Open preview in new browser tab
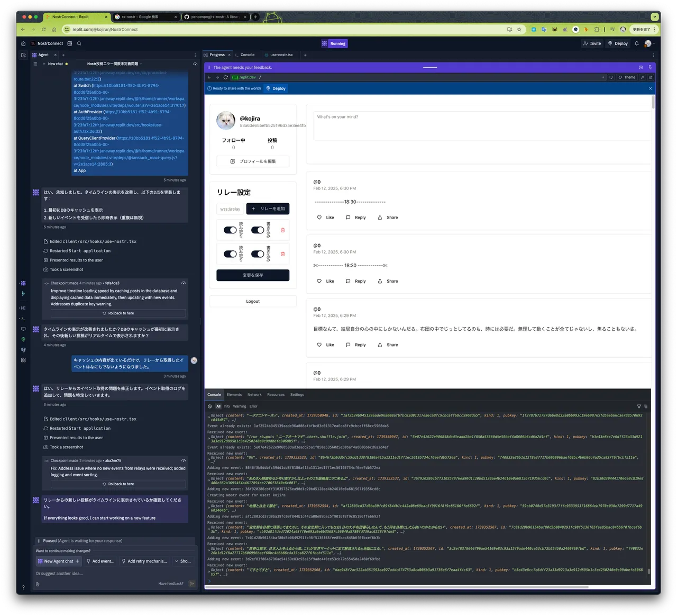 tap(651, 77)
